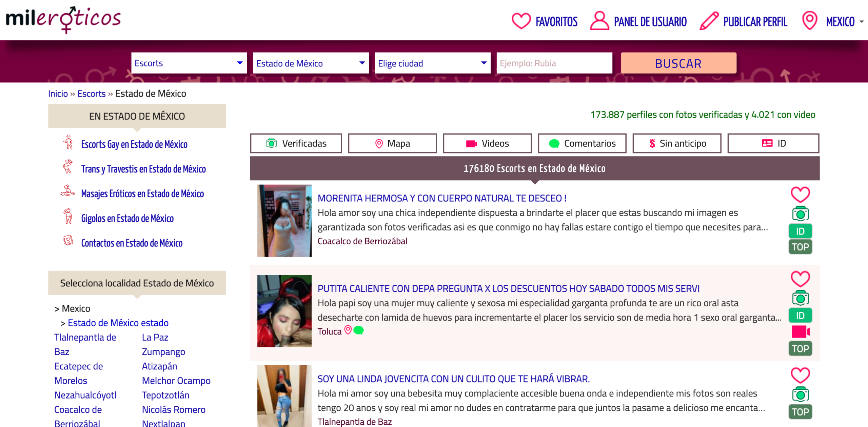Click the Gigolos figure icon
Screen dimensions: 868x427
coord(68,216)
